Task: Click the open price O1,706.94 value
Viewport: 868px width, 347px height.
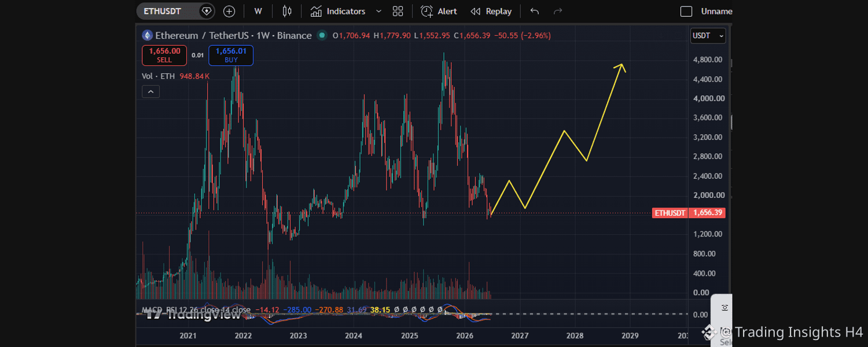Action: click(x=351, y=36)
